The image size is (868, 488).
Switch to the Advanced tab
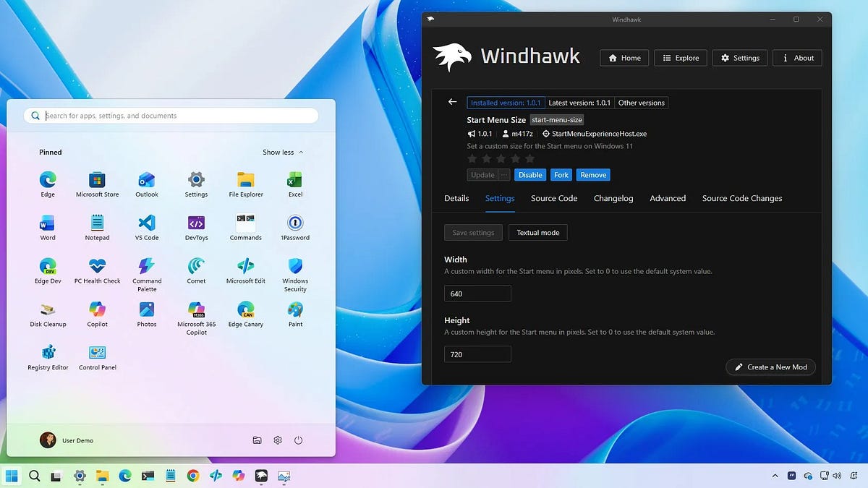(668, 198)
